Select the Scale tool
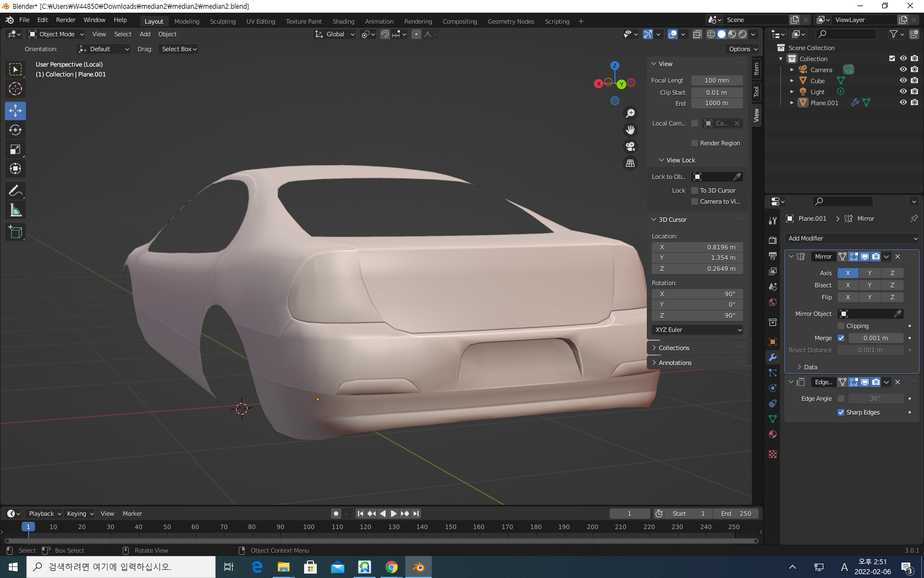 tap(15, 149)
